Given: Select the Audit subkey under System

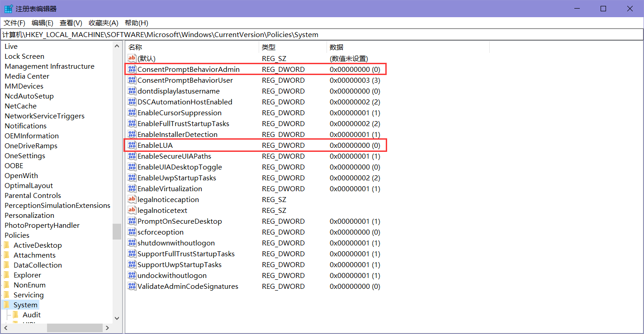Looking at the screenshot, I should [x=32, y=315].
